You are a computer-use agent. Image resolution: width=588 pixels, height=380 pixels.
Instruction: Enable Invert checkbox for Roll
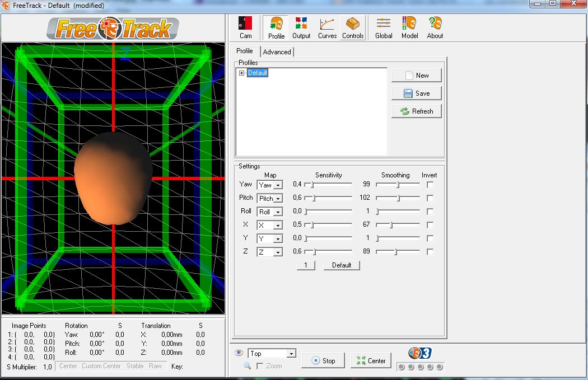click(x=430, y=212)
